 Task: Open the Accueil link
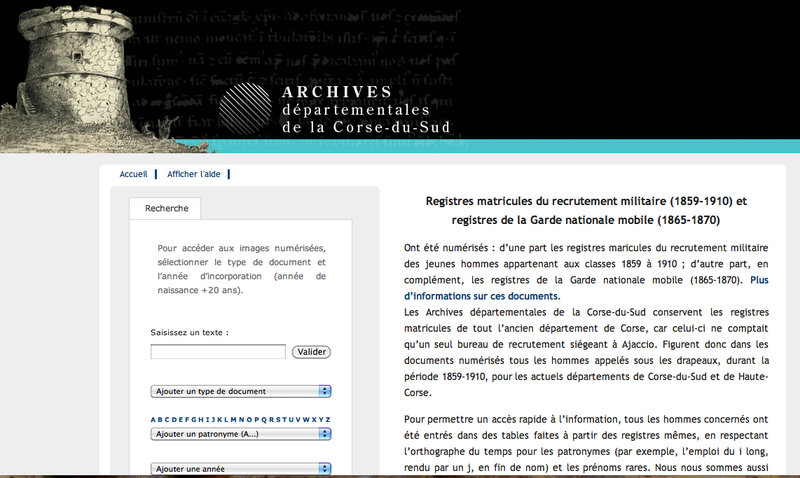[x=133, y=174]
